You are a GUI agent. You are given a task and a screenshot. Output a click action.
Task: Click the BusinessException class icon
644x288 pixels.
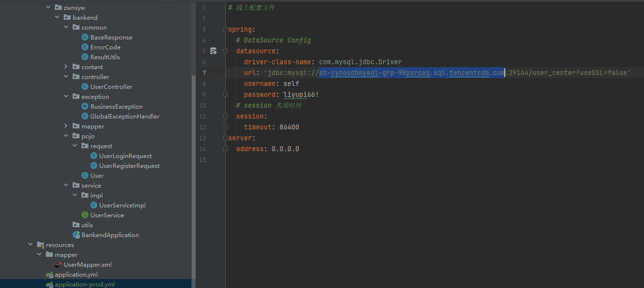[85, 106]
